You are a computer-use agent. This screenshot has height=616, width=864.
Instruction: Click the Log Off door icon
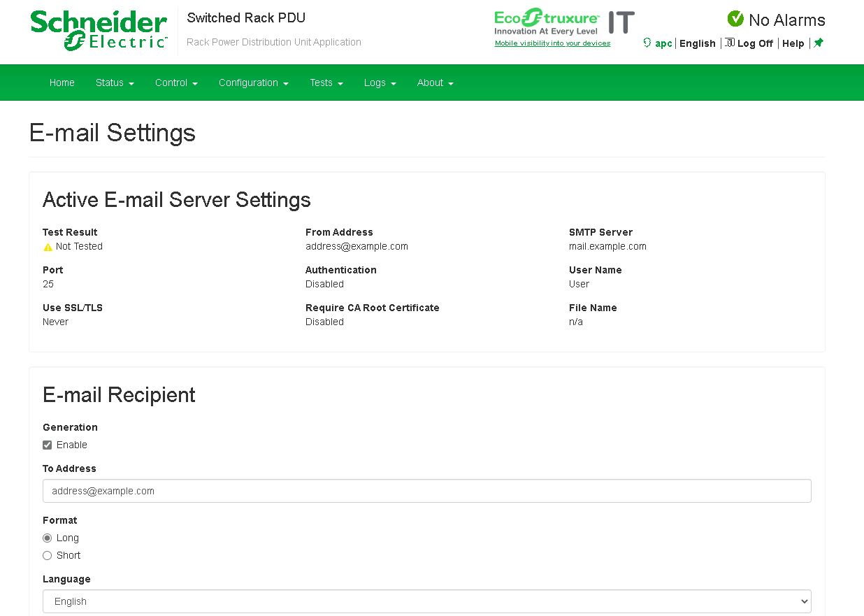pos(729,43)
